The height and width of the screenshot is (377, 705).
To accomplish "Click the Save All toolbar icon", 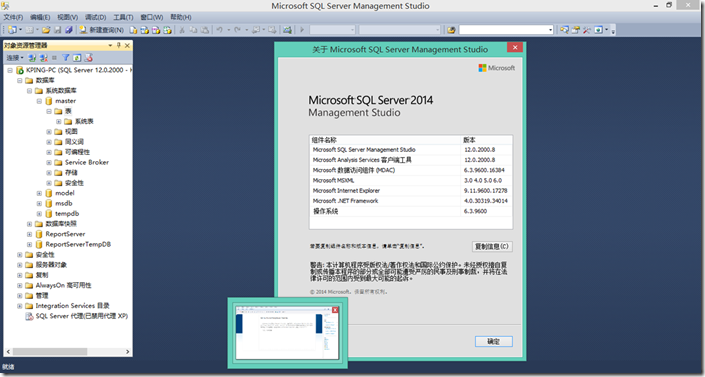I will [69, 30].
